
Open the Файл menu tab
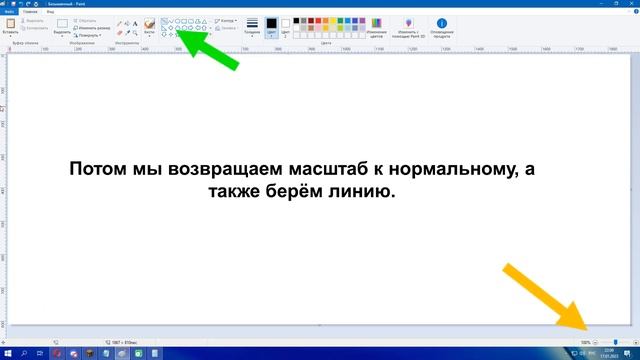(9, 12)
